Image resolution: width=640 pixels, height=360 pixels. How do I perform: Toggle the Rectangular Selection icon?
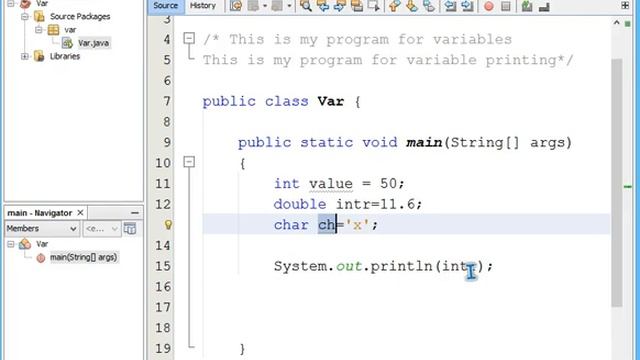[x=373, y=6]
